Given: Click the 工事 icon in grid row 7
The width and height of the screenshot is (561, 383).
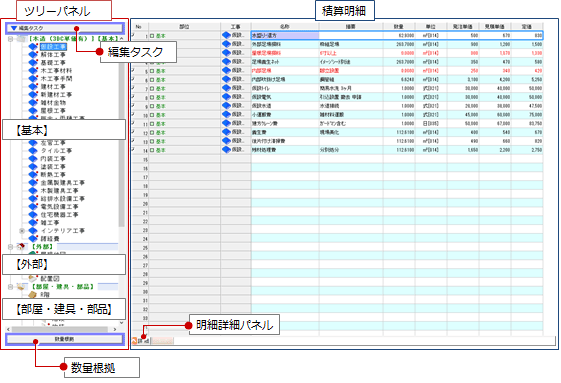Looking at the screenshot, I should click(226, 88).
